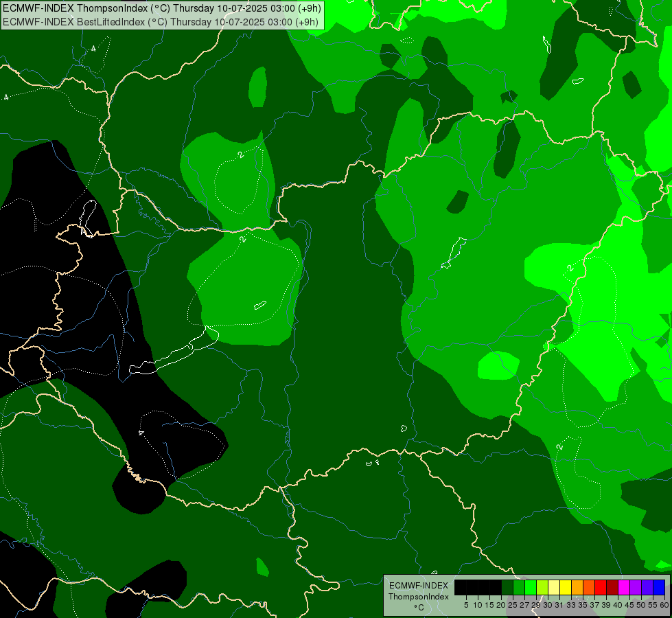Click the pale yellow 30-31 legend swatch
Viewport: 672px width, 618px height.
click(554, 587)
